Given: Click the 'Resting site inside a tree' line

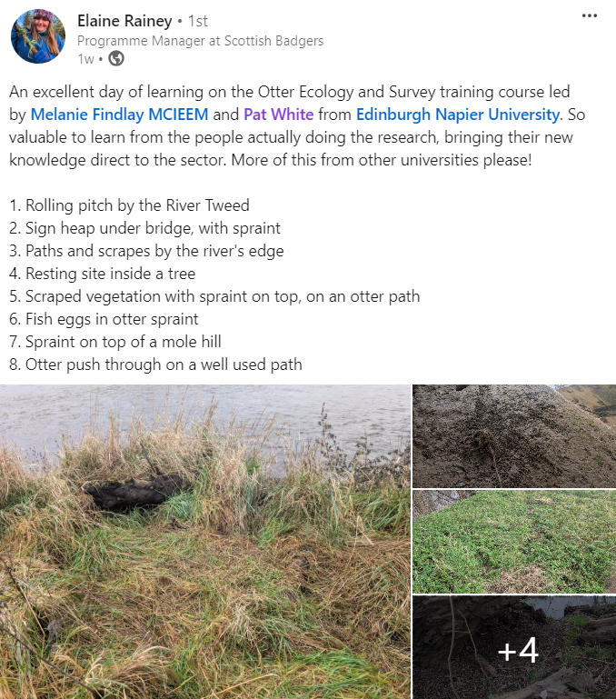Looking at the screenshot, I should [x=102, y=274].
